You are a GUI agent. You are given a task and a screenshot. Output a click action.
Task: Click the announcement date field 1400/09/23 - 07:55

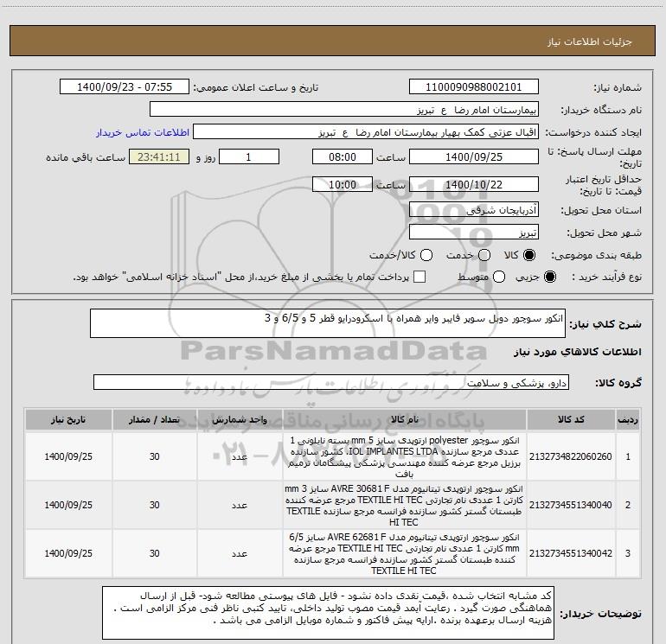pos(125,87)
